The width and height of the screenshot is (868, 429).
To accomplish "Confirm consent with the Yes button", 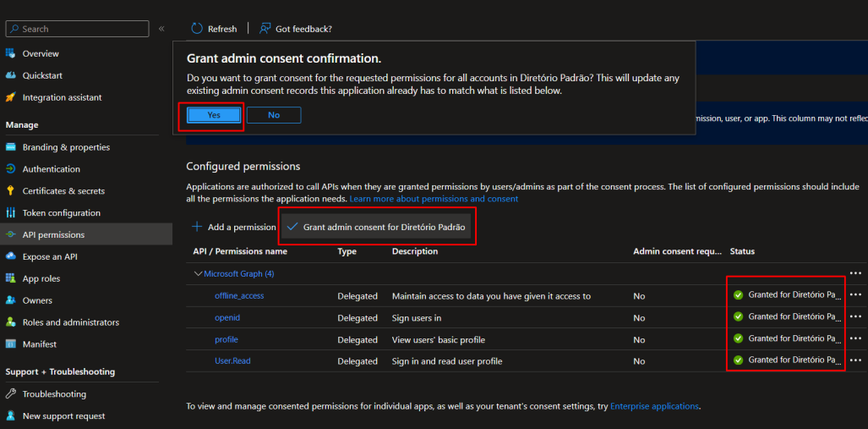I will [x=214, y=115].
